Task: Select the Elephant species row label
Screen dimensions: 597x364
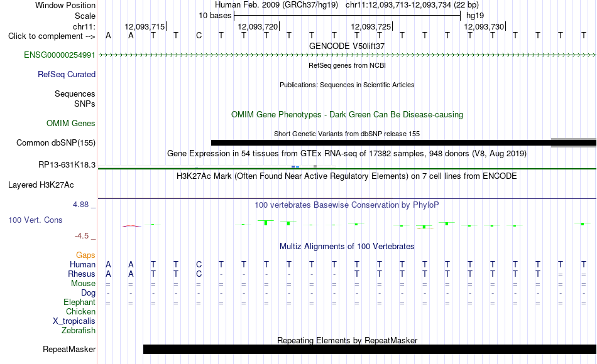Action: coord(79,302)
